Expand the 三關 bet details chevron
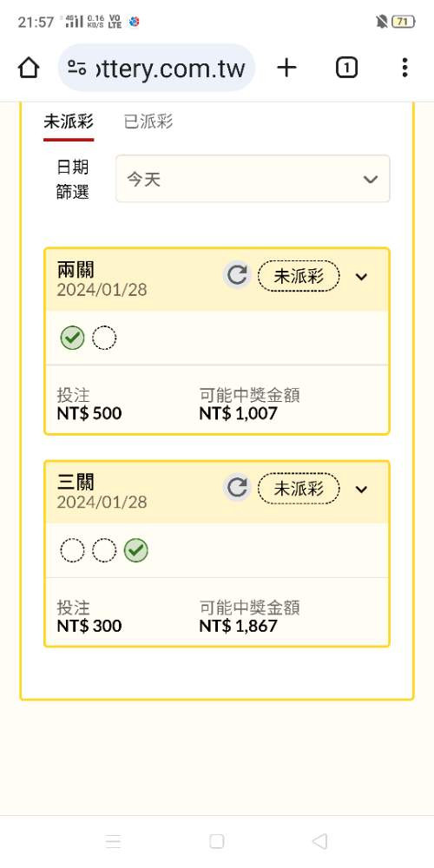Screen dimensions: 434x868 (361, 489)
